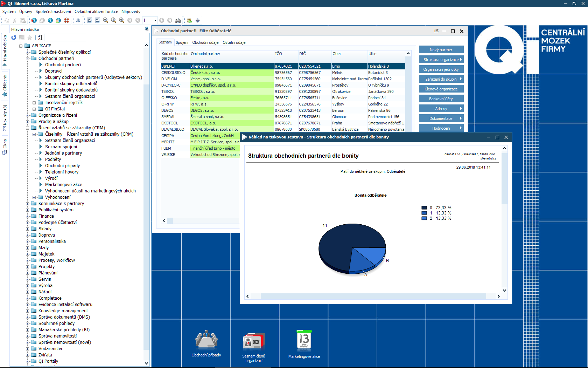This screenshot has height=368, width=588.
Task: Click the search field in main menu
Action: point(65,38)
